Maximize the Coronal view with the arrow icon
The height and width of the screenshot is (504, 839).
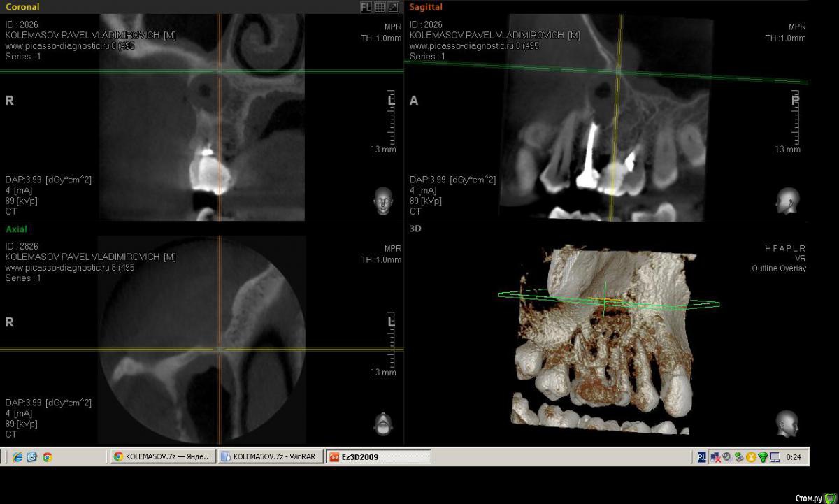tap(393, 7)
